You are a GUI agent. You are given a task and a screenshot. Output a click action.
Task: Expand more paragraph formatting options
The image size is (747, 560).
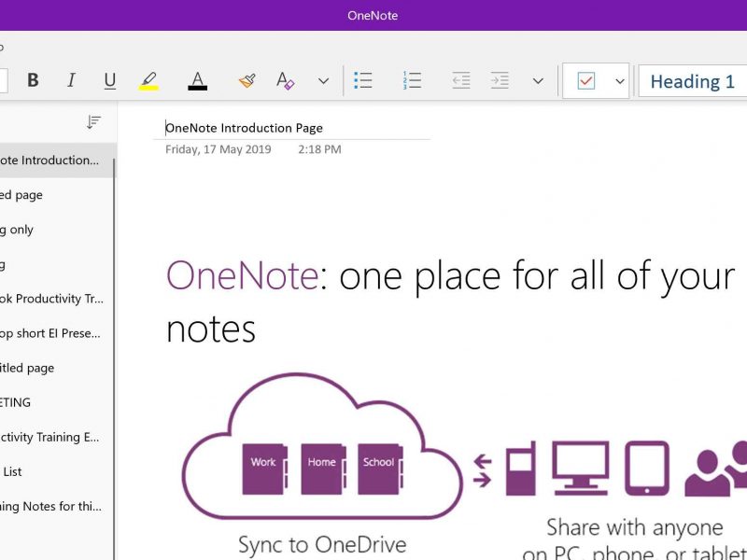pos(538,81)
